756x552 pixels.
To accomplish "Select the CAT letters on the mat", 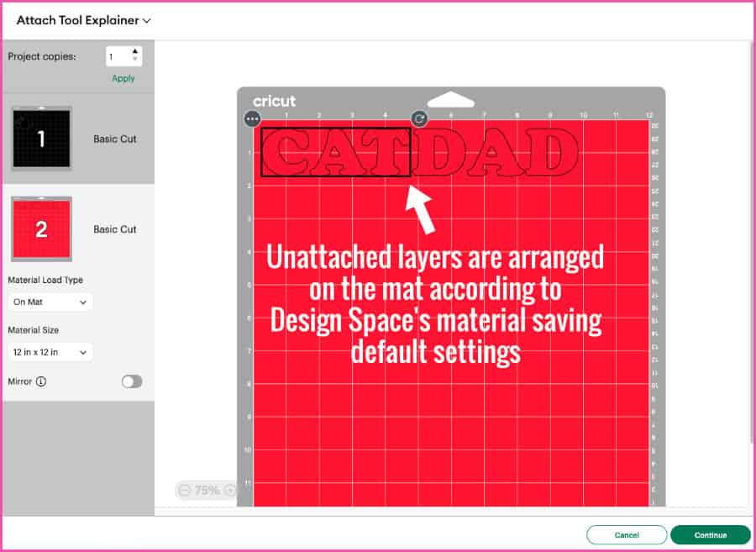I will pos(336,152).
